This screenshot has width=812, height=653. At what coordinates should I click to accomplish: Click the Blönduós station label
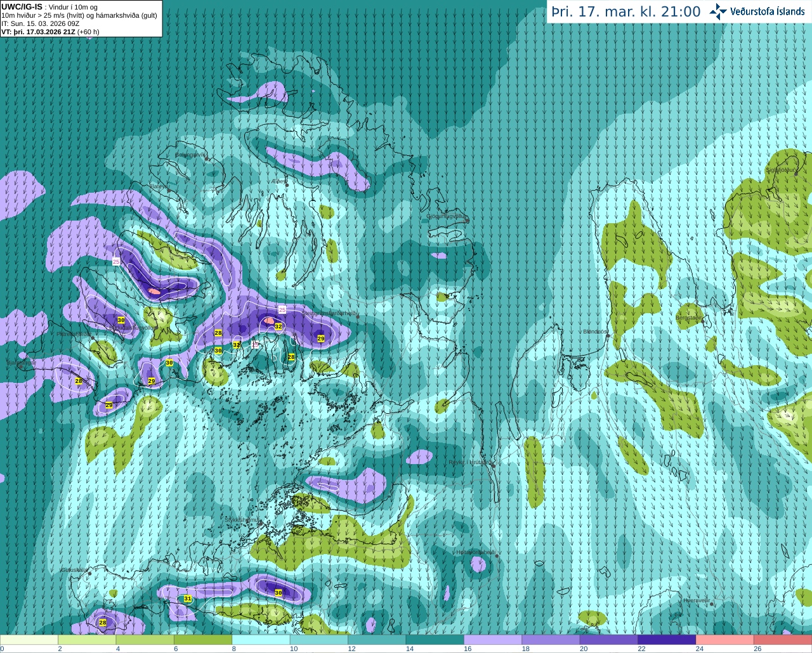[x=596, y=332]
